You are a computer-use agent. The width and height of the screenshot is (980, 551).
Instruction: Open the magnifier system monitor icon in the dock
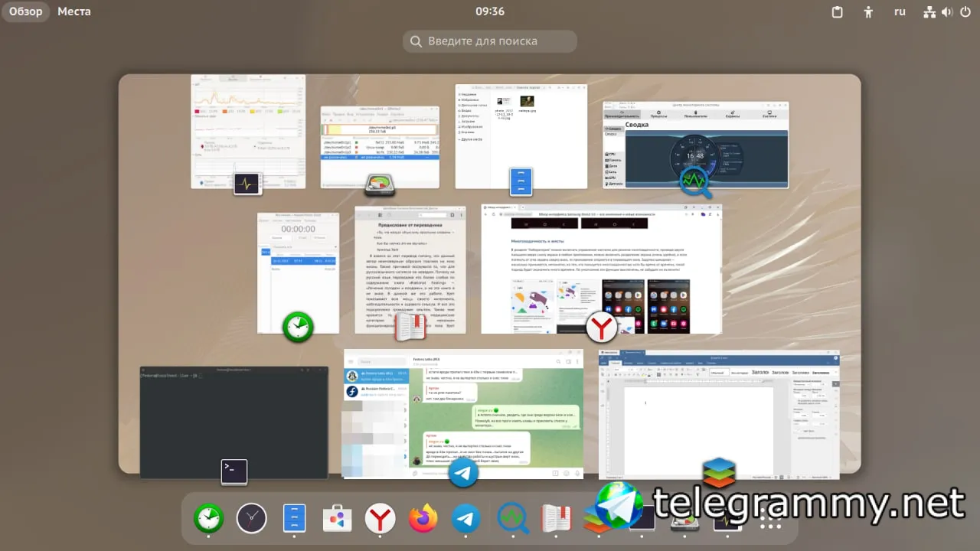click(x=512, y=519)
